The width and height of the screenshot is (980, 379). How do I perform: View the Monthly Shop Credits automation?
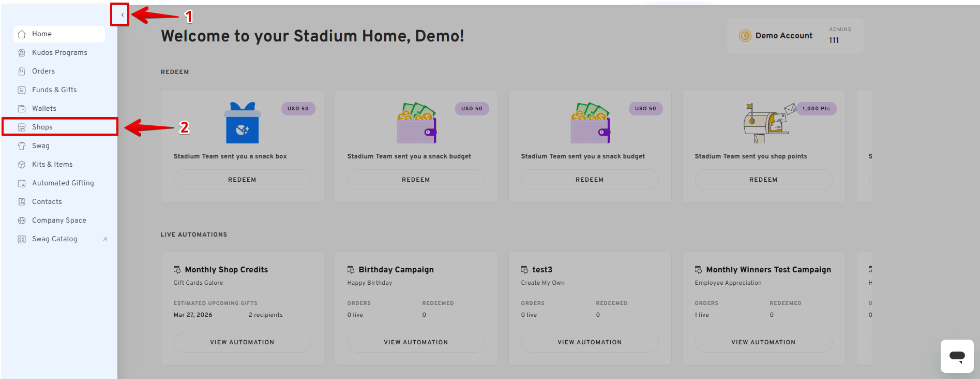[x=242, y=342]
